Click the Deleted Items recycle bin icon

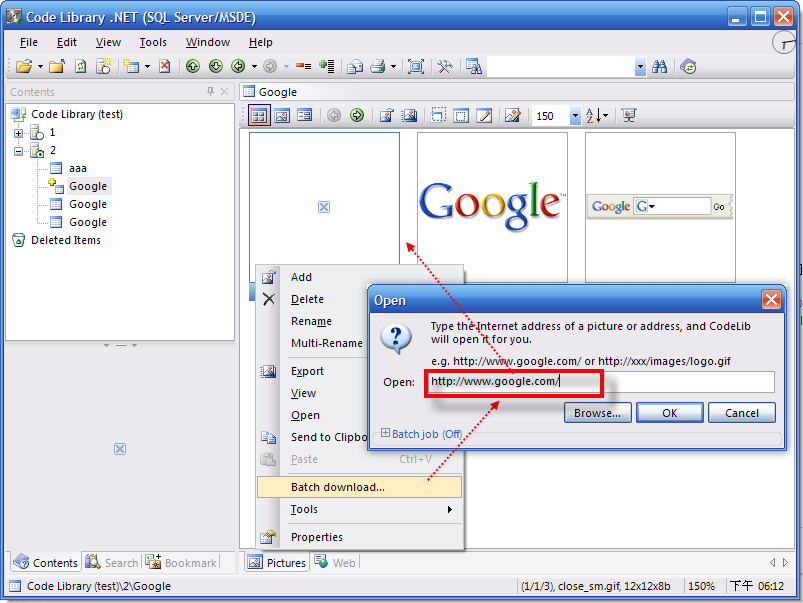(x=18, y=240)
